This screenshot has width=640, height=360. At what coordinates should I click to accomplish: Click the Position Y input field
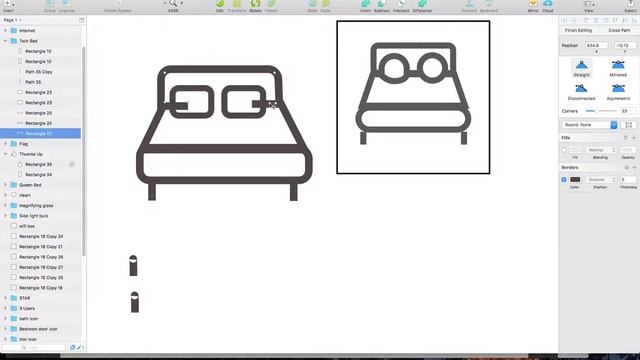pyautogui.click(x=625, y=45)
